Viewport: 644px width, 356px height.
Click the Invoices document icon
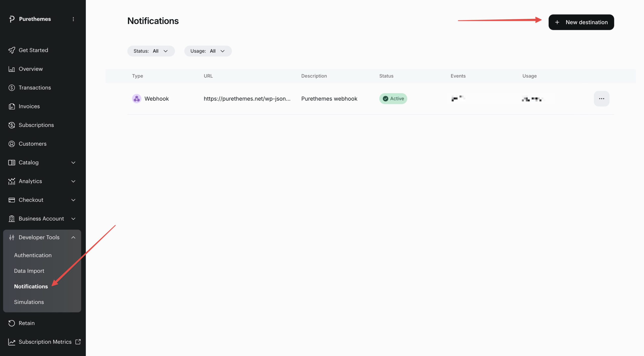12,106
